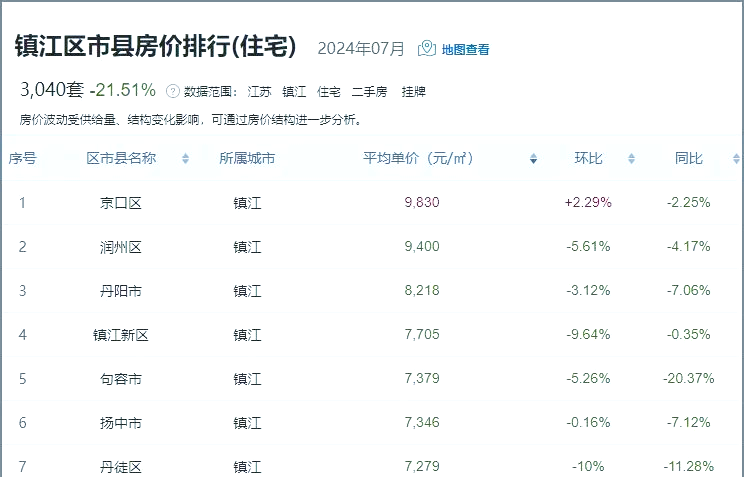The image size is (744, 477).
Task: Open the map view pin icon
Action: pos(427,48)
